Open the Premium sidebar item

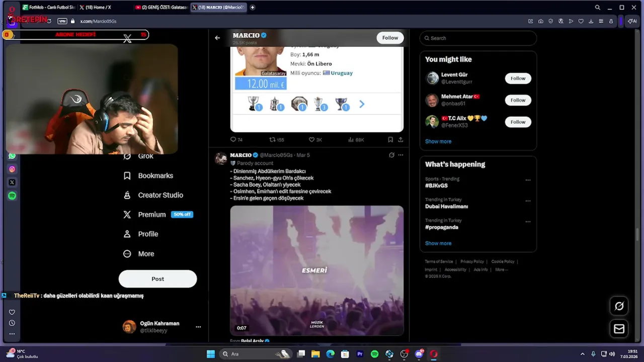158,214
